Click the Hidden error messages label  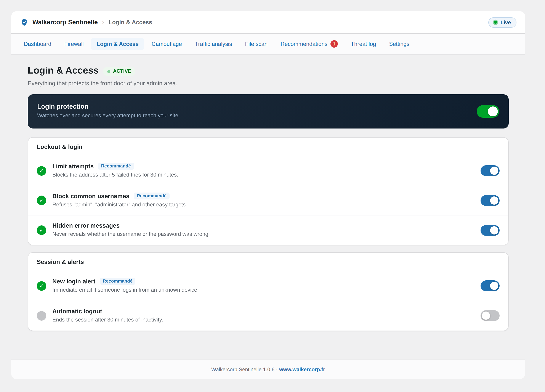click(x=86, y=226)
